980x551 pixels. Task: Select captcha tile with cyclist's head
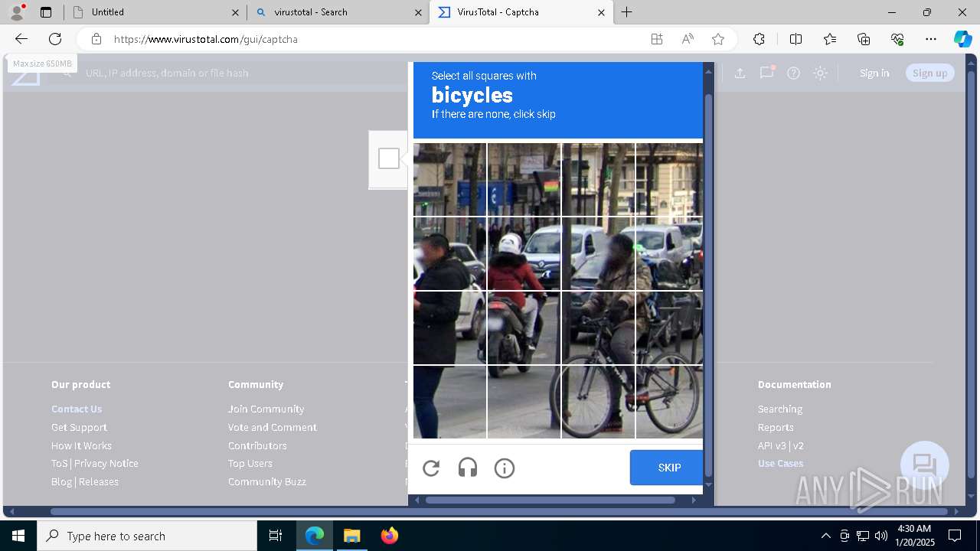(599, 254)
